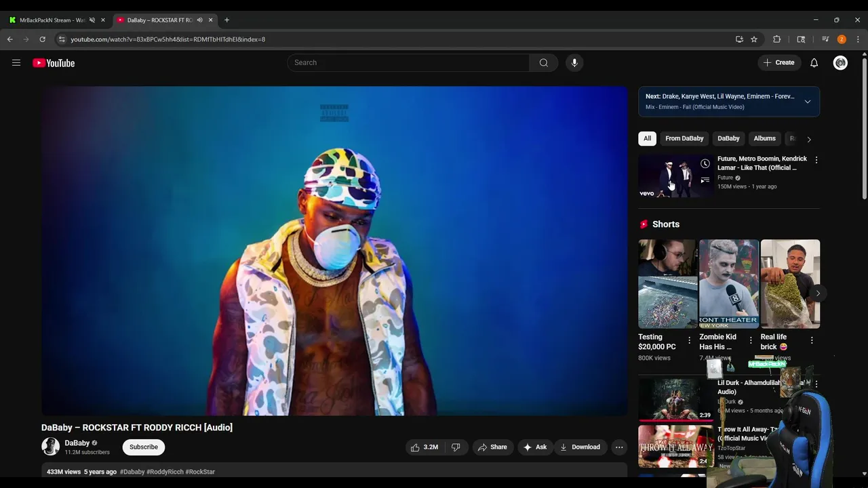Bookmark this page with the star

click(x=754, y=39)
